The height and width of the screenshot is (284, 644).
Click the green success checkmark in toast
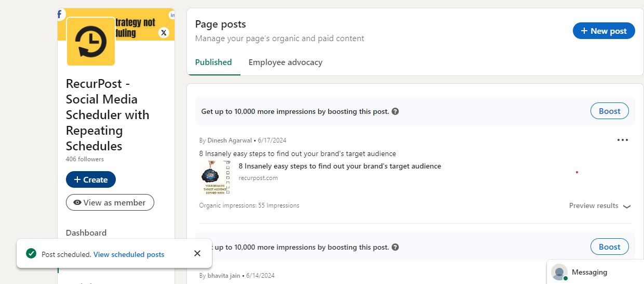(x=32, y=254)
